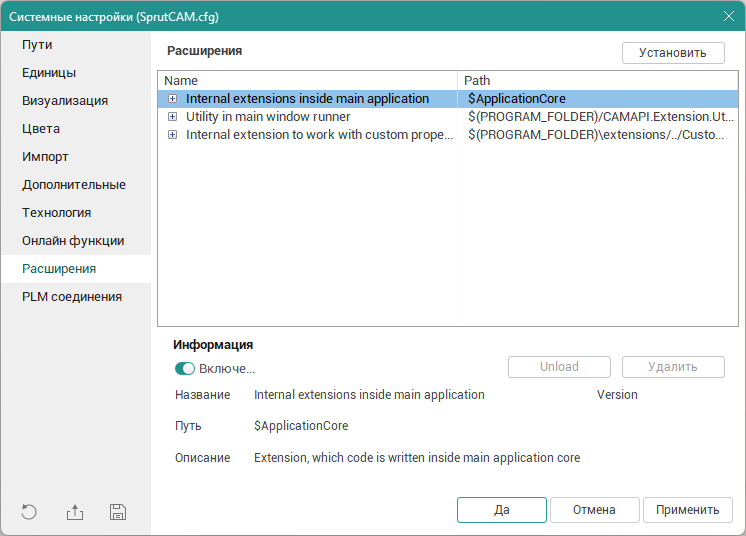This screenshot has width=746, height=536.
Task: Toggle the extension enabled switch
Action: tap(184, 368)
